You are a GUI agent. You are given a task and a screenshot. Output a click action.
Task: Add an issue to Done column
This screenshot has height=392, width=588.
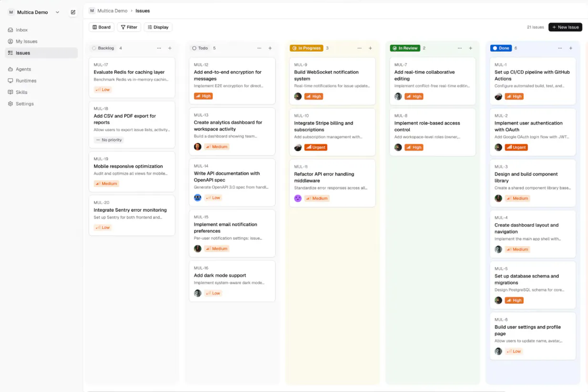(x=571, y=48)
